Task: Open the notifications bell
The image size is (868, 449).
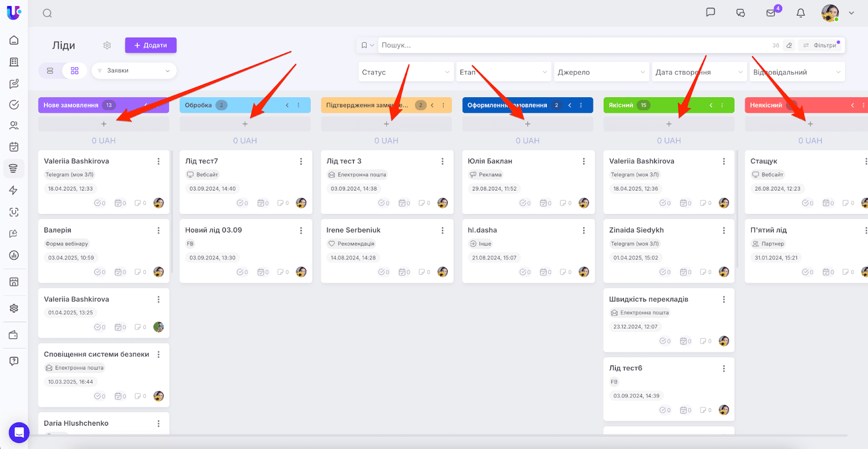Action: [x=801, y=13]
